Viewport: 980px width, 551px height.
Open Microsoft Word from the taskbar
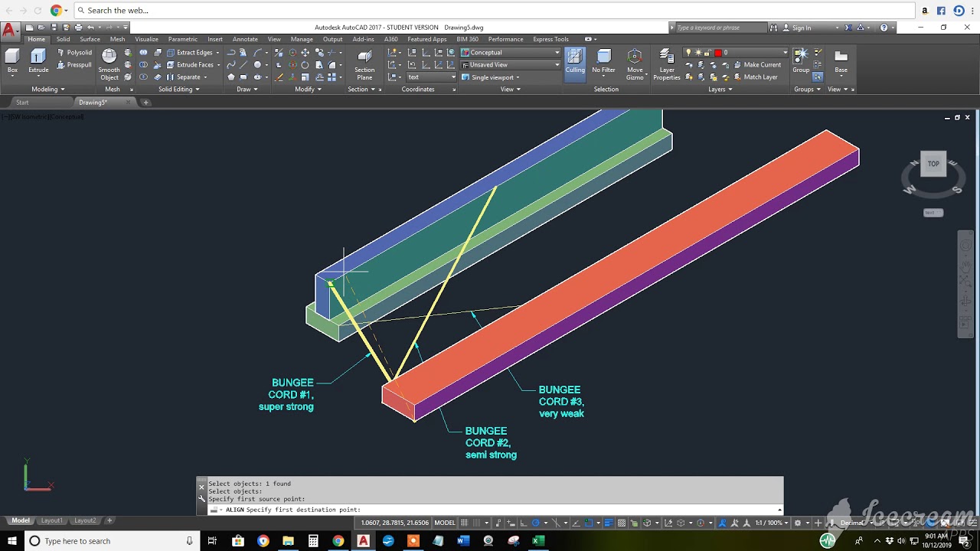463,541
